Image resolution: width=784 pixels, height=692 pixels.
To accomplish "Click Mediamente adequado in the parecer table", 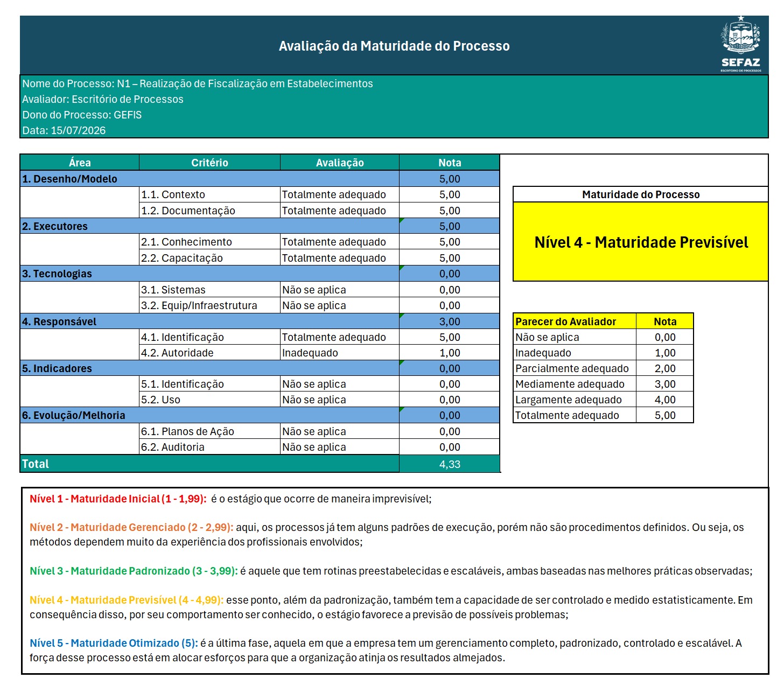I will tap(570, 384).
